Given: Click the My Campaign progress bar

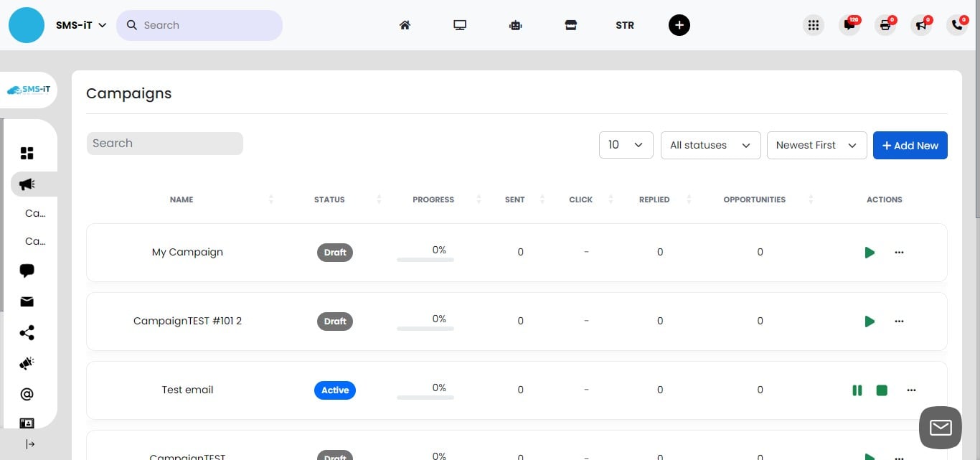Looking at the screenshot, I should click(x=425, y=259).
